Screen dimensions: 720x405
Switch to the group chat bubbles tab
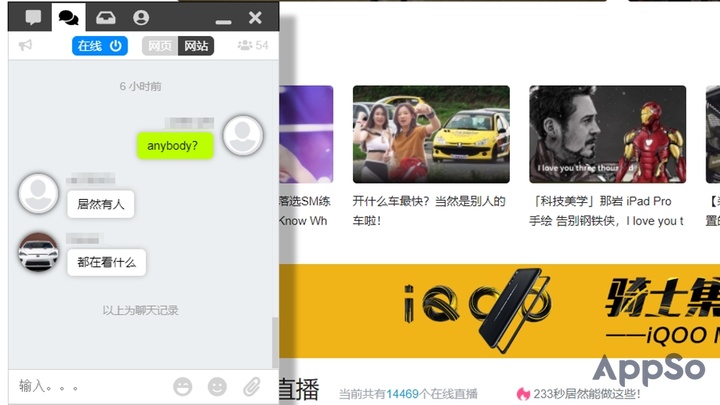coord(68,17)
